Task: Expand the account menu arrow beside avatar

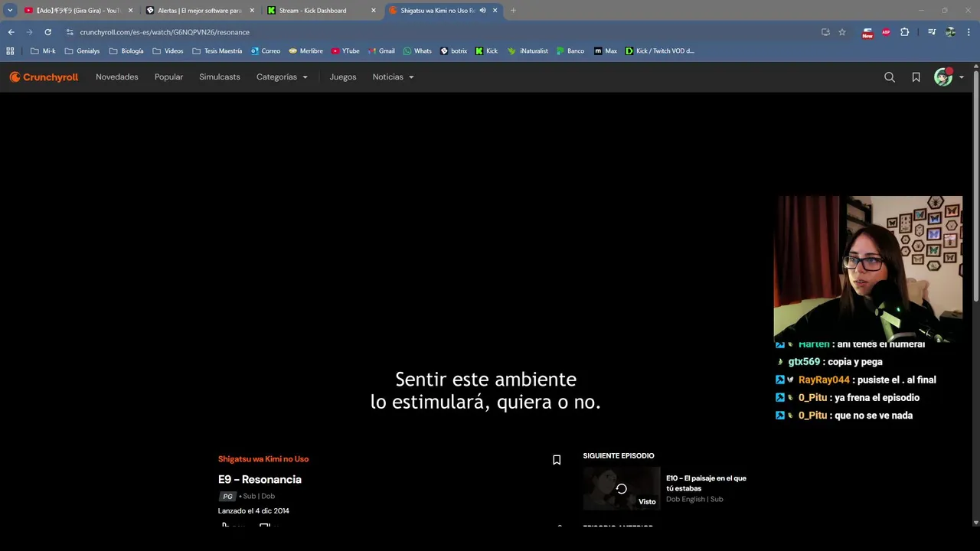Action: 962,77
